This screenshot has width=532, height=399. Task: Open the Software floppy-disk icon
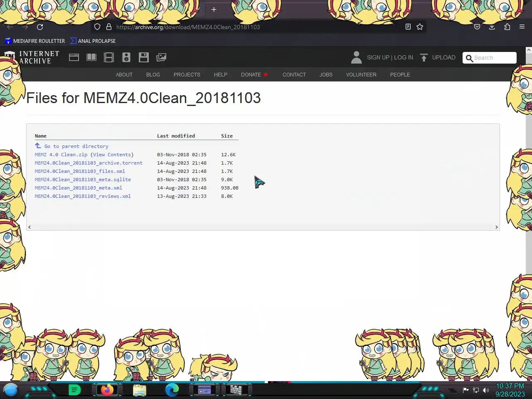(x=144, y=57)
